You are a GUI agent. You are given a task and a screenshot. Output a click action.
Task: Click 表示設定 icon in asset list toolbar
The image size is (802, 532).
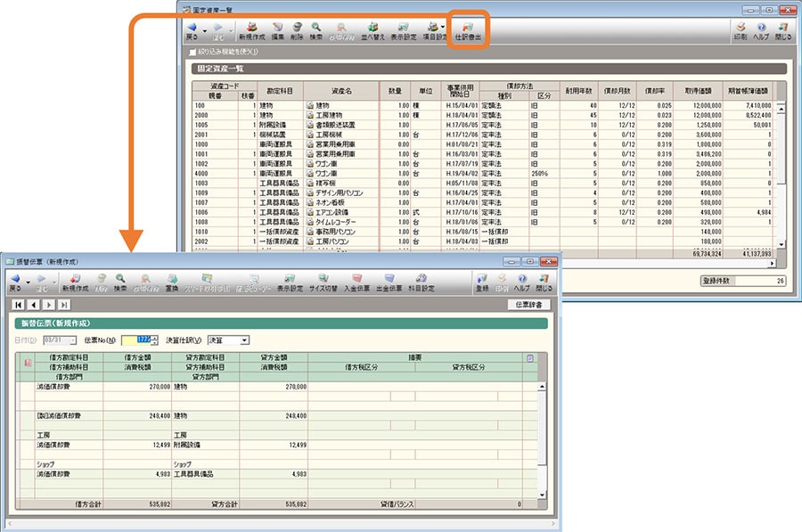pos(404,30)
